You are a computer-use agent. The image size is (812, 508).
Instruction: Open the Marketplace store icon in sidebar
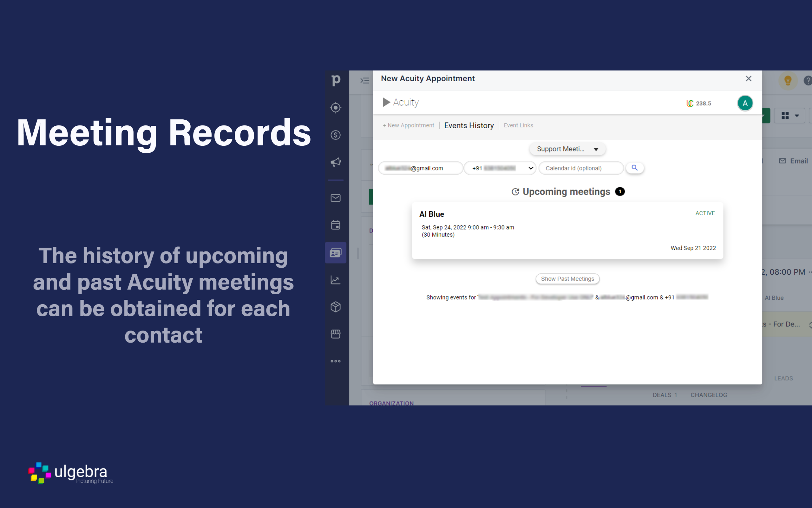pyautogui.click(x=336, y=334)
